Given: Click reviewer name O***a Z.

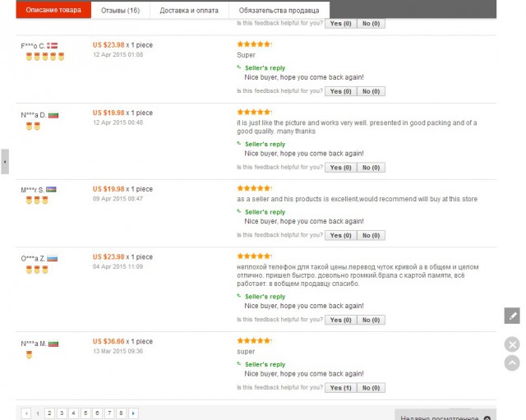Looking at the screenshot, I should pos(33,259).
